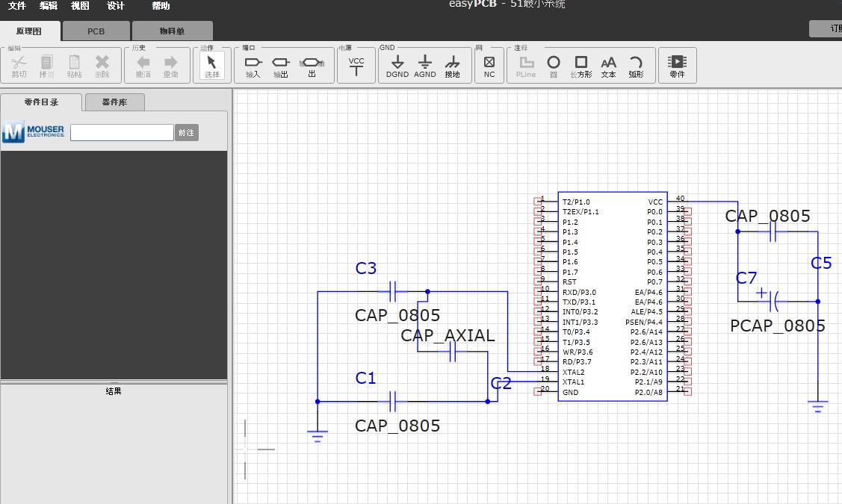This screenshot has width=842, height=504.
Task: Select capacitor C5 label
Action: pyautogui.click(x=821, y=263)
